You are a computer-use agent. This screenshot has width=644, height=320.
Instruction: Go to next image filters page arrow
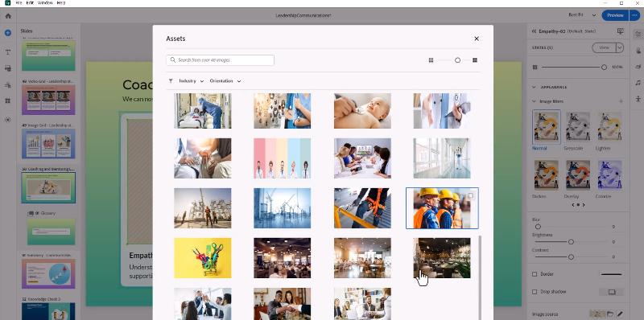[x=584, y=205]
